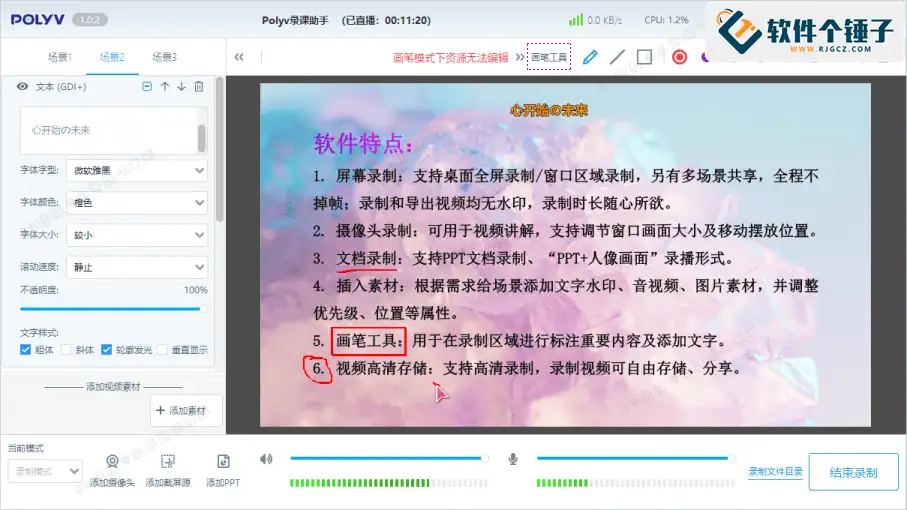Open 滚动速度 scroll speed dropdown

point(137,267)
